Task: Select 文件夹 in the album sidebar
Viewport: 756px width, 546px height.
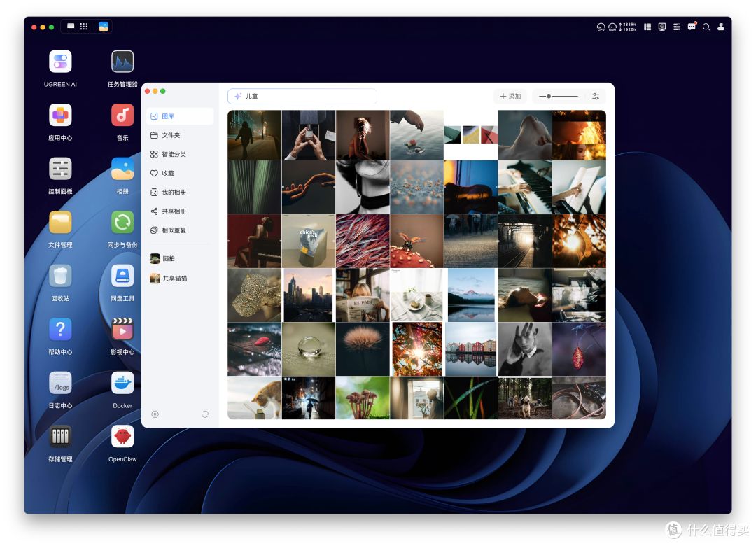Action: 180,136
